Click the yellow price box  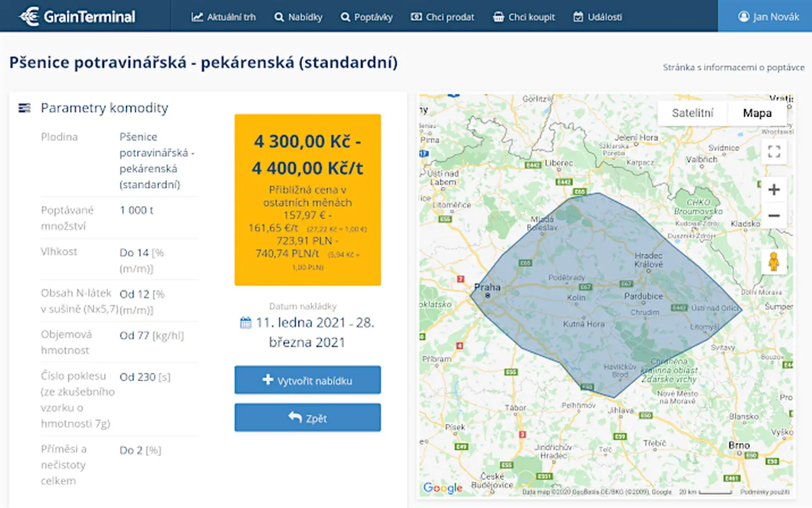pyautogui.click(x=308, y=200)
